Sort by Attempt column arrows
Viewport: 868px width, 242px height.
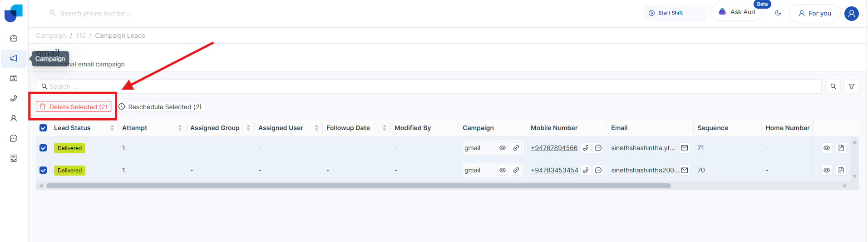(x=180, y=128)
